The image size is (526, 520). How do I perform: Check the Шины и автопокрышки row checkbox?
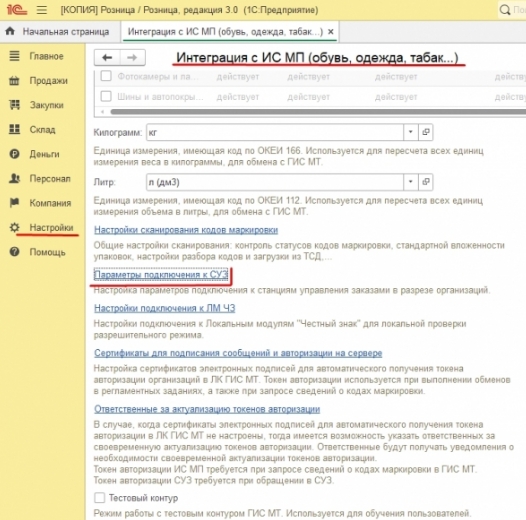106,96
